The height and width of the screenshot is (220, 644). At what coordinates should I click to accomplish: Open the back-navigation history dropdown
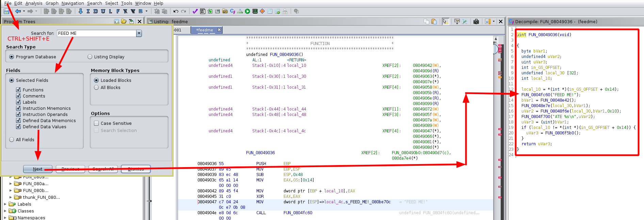(24, 11)
